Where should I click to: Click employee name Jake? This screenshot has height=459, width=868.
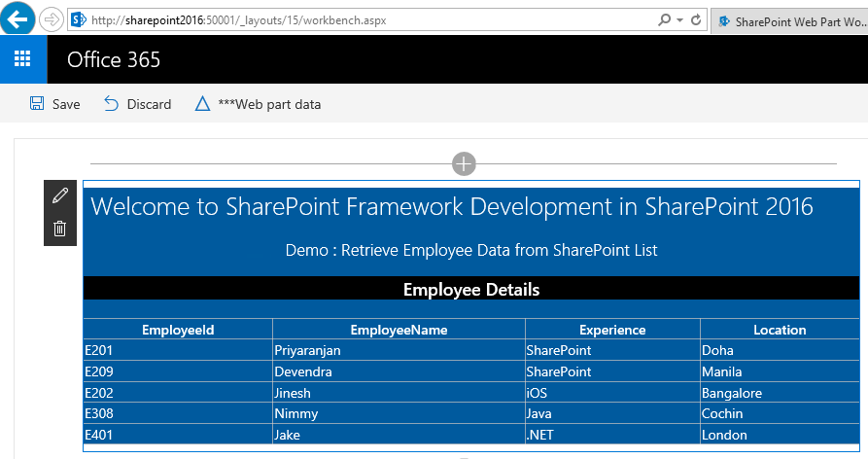pos(288,435)
